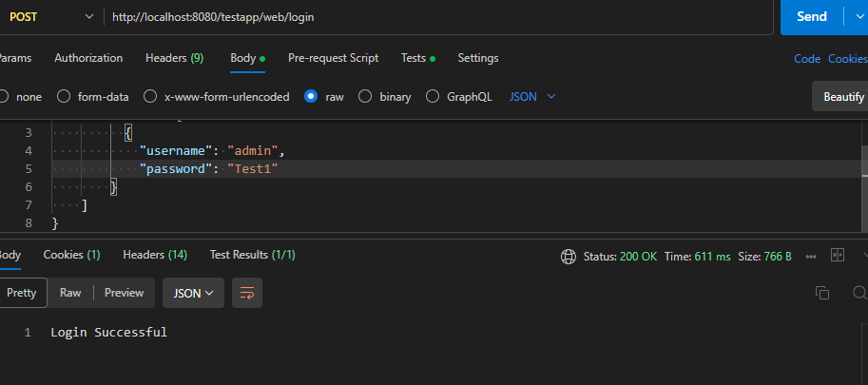The image size is (868, 385).
Task: Click the globe network icon beside Status
Action: coord(569,256)
